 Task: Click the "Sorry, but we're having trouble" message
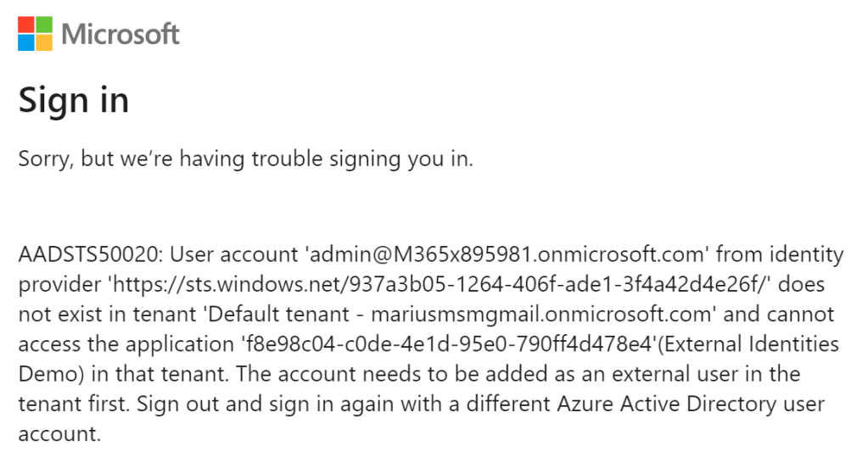[245, 159]
